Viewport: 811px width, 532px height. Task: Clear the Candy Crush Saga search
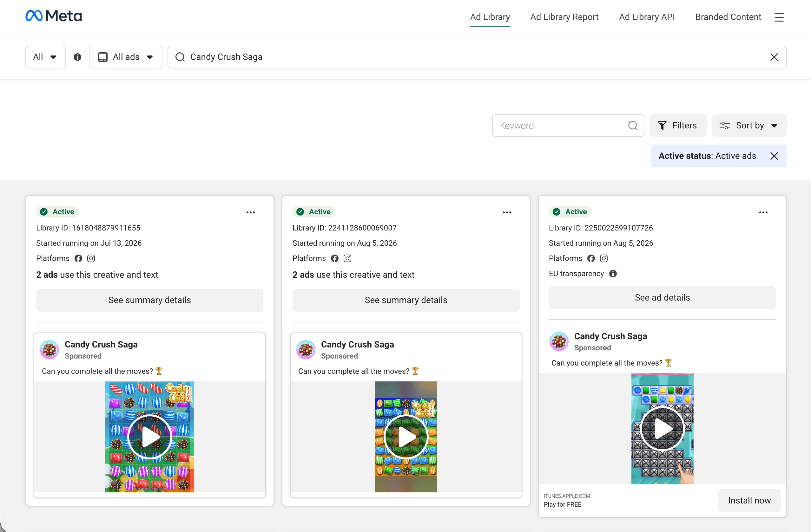pyautogui.click(x=774, y=57)
